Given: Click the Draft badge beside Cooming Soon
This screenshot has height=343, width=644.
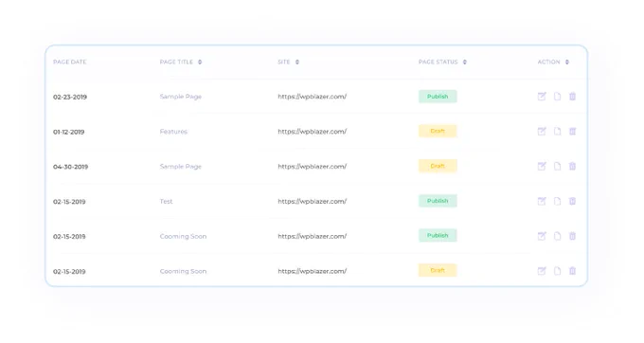Looking at the screenshot, I should [438, 270].
